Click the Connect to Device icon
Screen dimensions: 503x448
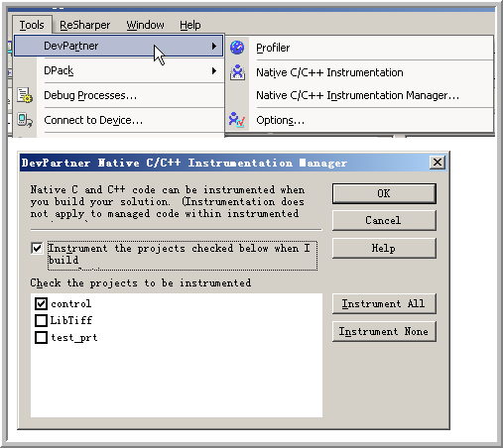point(25,120)
